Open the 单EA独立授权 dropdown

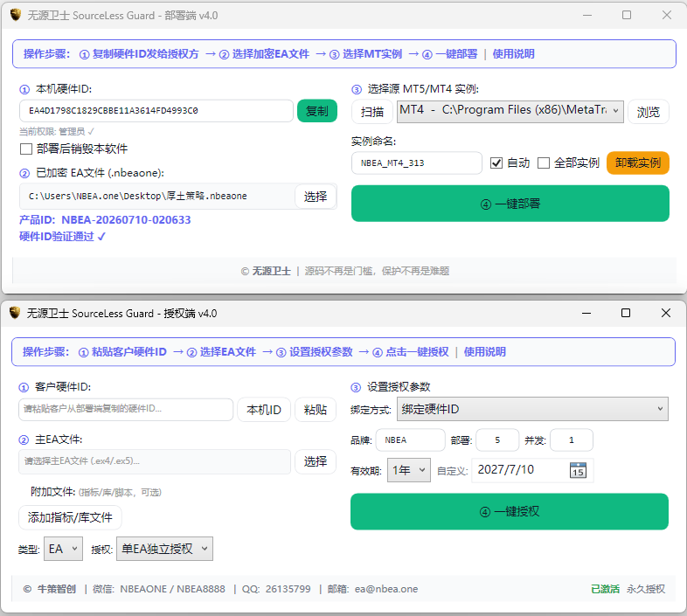tap(164, 549)
